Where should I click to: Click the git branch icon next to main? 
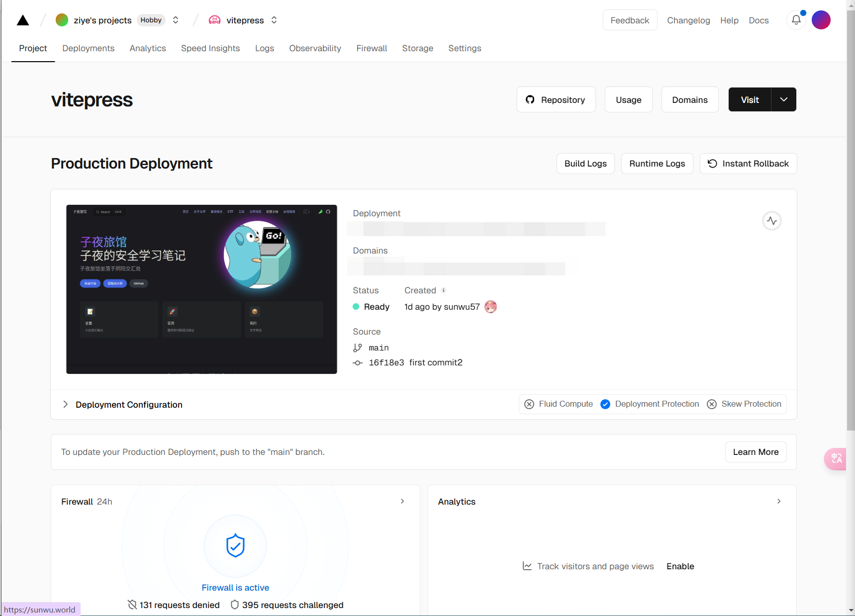coord(358,348)
